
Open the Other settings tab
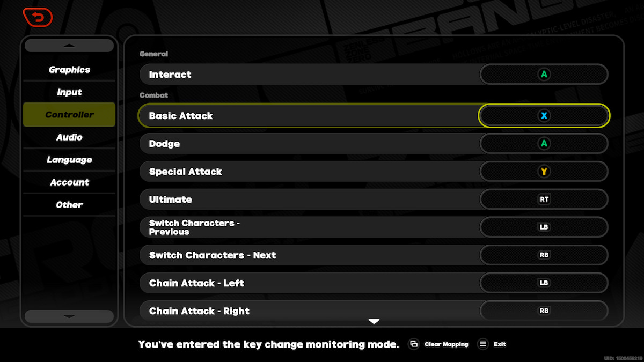(69, 205)
